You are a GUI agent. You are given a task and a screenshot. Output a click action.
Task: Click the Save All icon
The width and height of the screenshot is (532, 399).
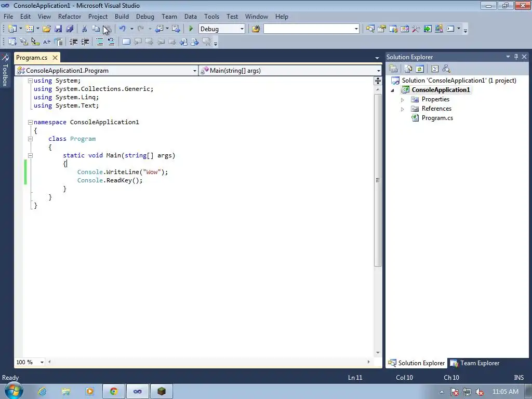70,29
